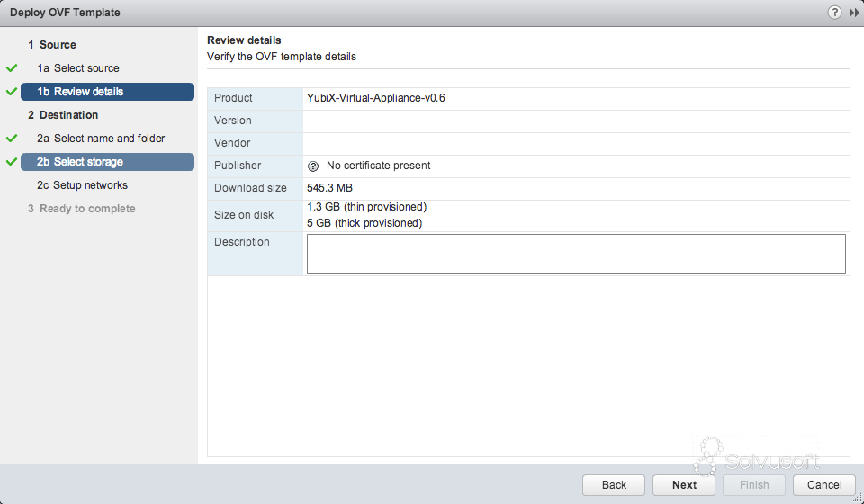
Task: Click the double-arrow expand icon in title bar
Action: tap(854, 13)
